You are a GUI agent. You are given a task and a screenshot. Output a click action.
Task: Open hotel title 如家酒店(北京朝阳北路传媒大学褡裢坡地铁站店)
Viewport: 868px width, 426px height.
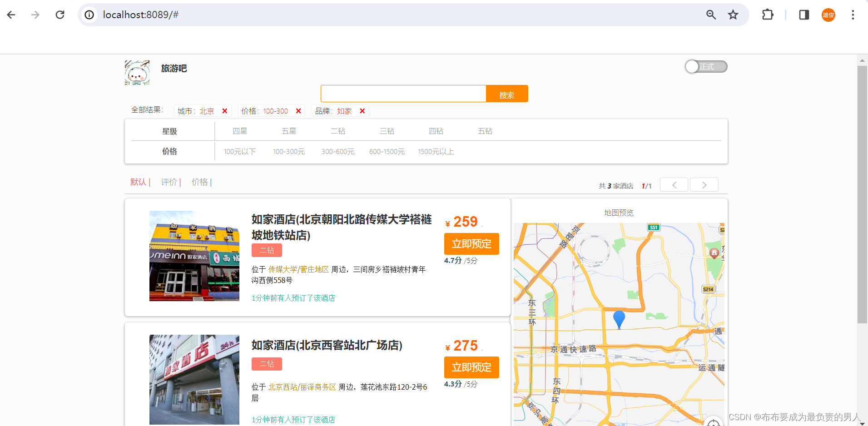pyautogui.click(x=342, y=227)
